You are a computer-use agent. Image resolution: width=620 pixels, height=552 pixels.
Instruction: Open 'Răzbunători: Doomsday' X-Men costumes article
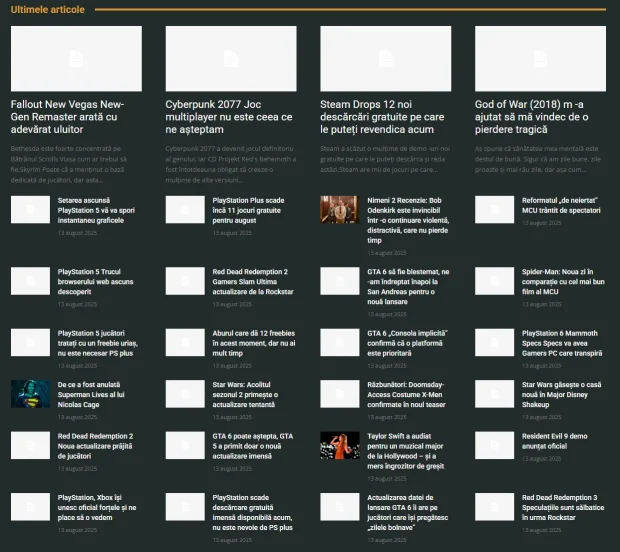(x=406, y=395)
